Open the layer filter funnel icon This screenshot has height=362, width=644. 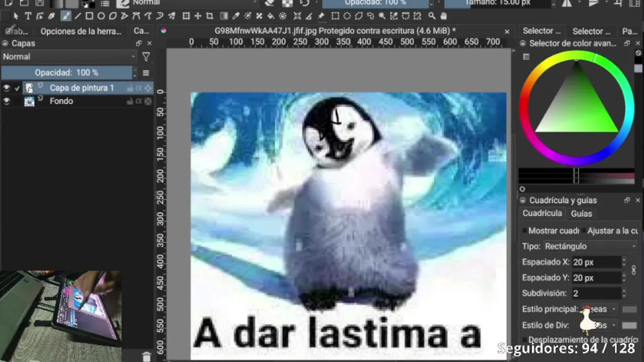coord(146,57)
